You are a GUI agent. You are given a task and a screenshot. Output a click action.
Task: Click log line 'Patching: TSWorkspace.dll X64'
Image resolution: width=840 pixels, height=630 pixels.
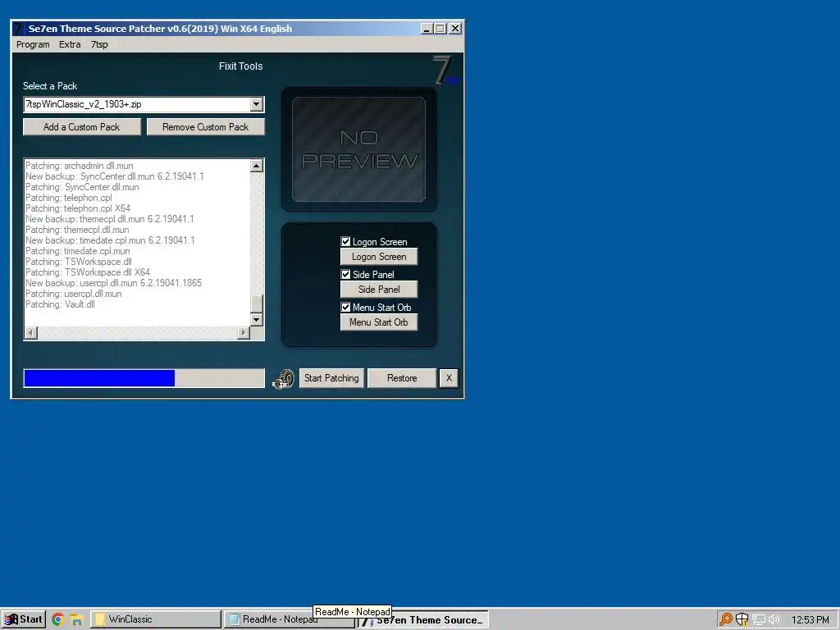coord(88,272)
